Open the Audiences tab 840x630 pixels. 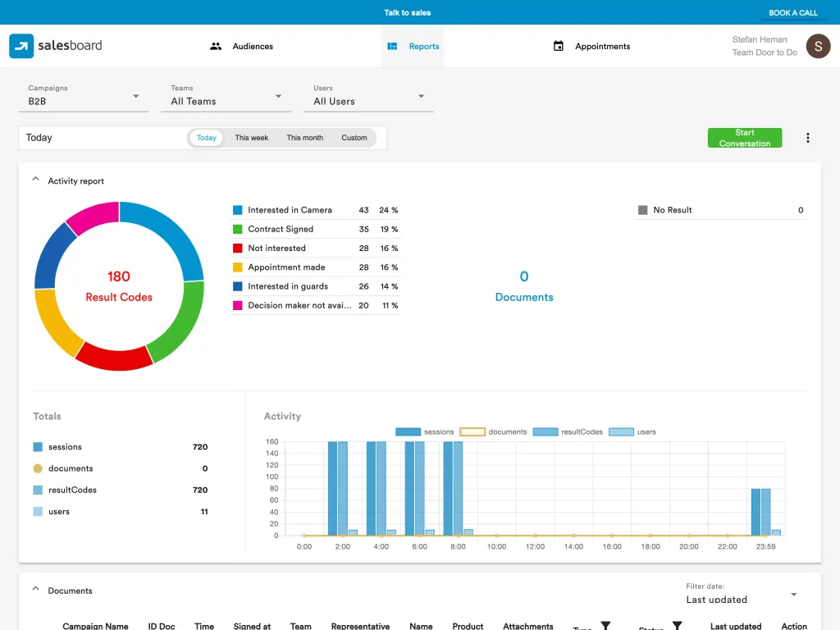[242, 47]
